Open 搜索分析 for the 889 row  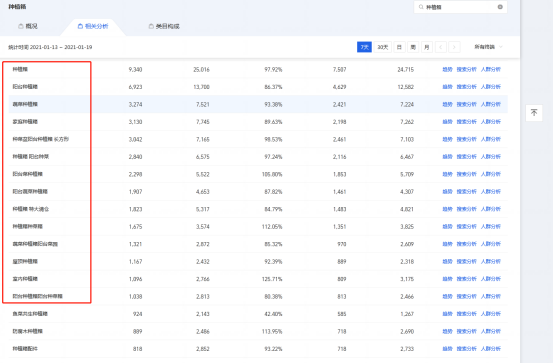tap(466, 331)
